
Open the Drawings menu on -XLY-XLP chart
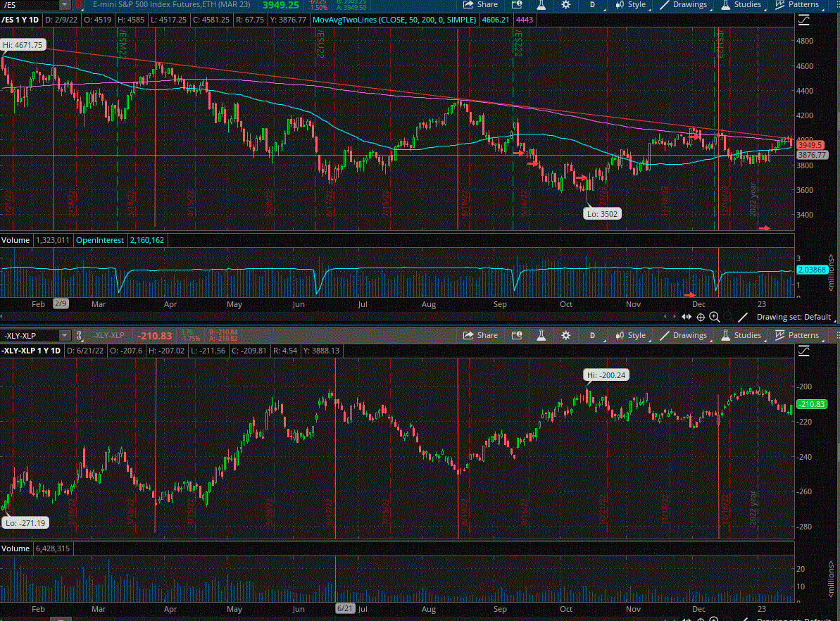coord(684,335)
